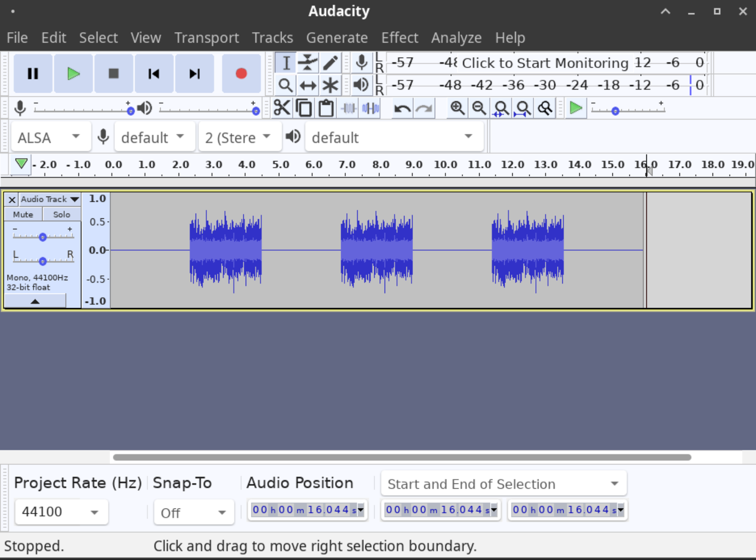Toggle Solo on the Audio Track

point(61,215)
